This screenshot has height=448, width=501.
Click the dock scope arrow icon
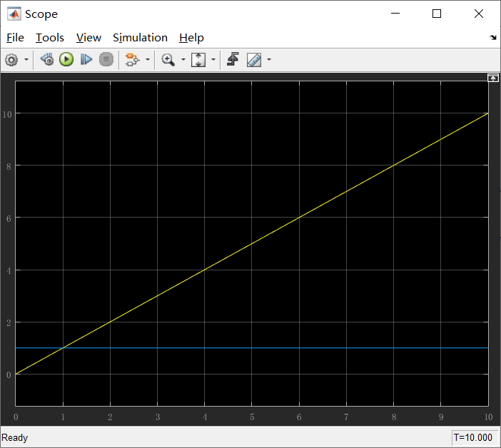[x=493, y=38]
